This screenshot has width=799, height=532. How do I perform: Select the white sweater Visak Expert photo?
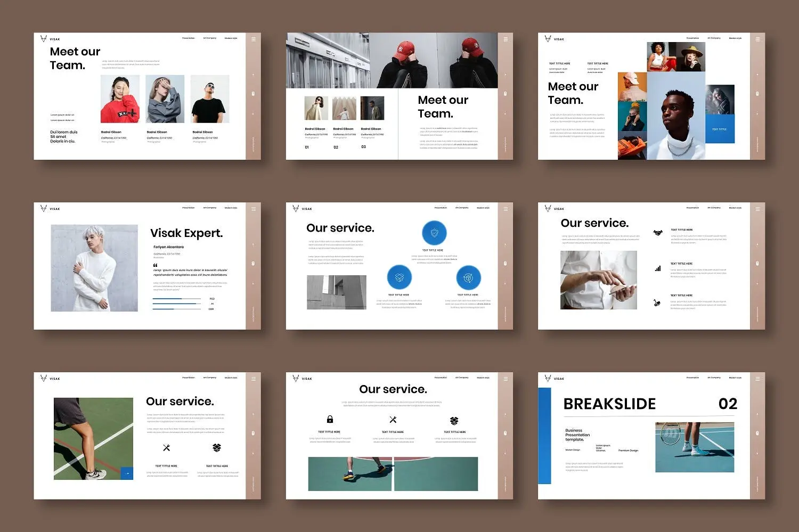point(94,268)
